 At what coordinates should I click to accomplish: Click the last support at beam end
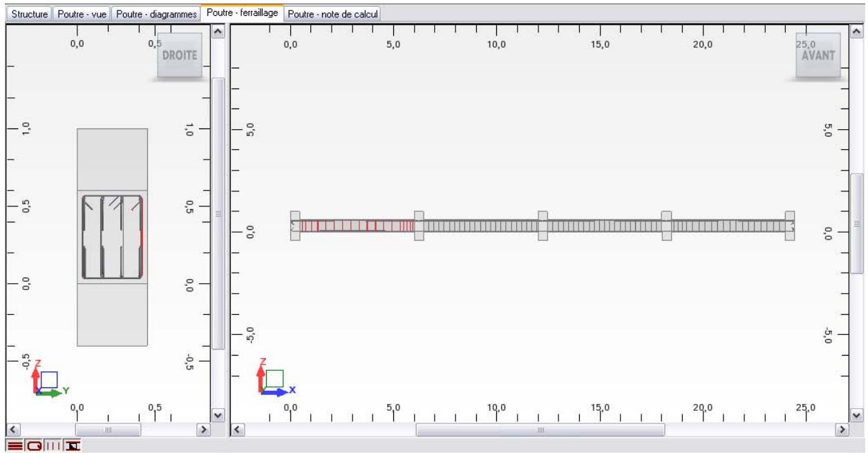coord(790,226)
